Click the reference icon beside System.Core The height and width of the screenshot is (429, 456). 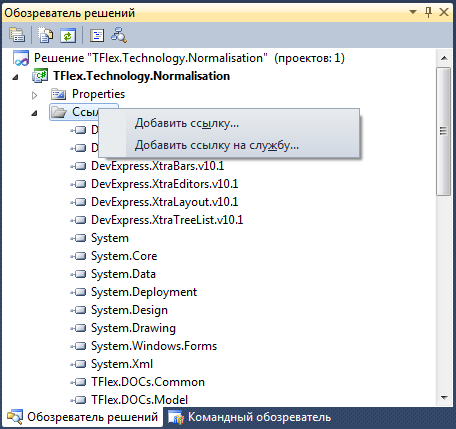coord(78,256)
